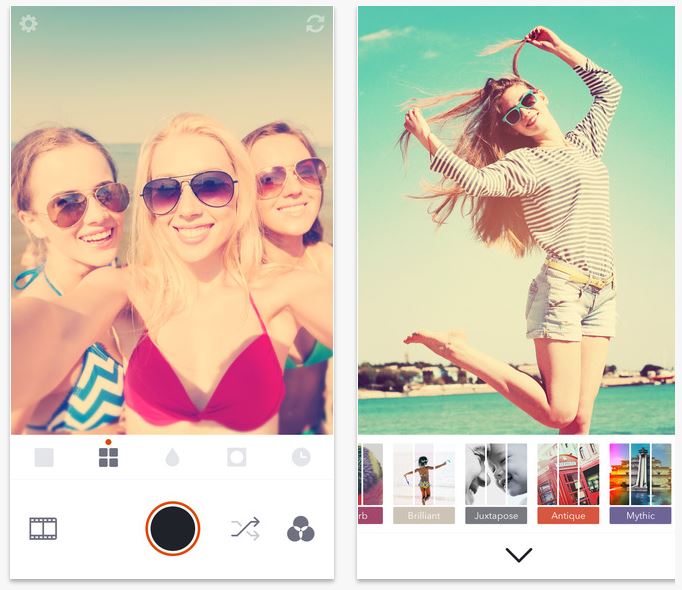
Task: Open settings via the gear icon
Action: pos(29,23)
